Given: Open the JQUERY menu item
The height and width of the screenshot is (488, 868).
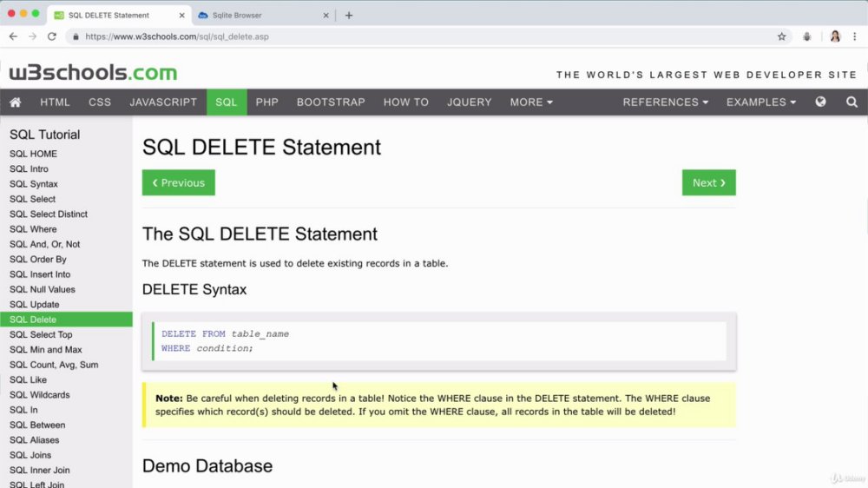Looking at the screenshot, I should 470,102.
